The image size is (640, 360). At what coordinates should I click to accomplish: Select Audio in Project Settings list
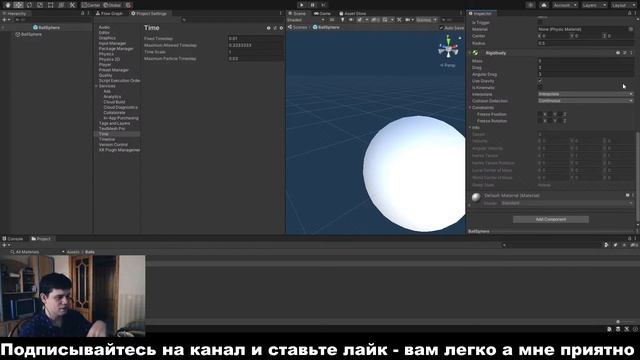pos(104,27)
